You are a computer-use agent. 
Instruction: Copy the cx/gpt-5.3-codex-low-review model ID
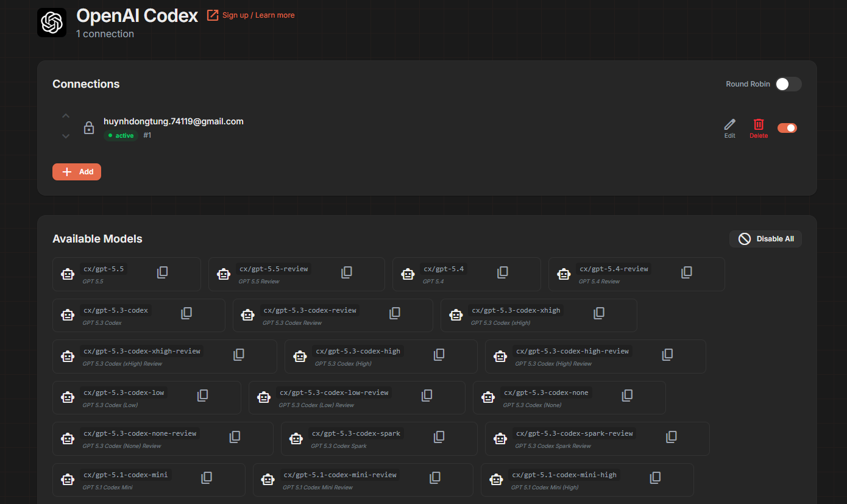(427, 396)
